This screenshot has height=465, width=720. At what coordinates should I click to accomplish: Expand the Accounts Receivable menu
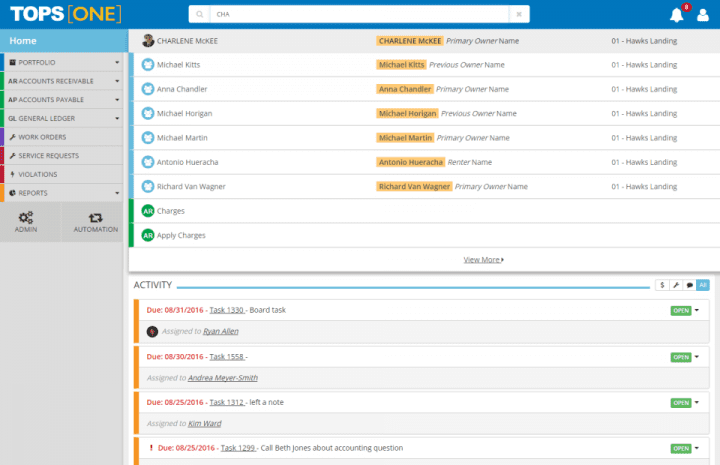63,81
